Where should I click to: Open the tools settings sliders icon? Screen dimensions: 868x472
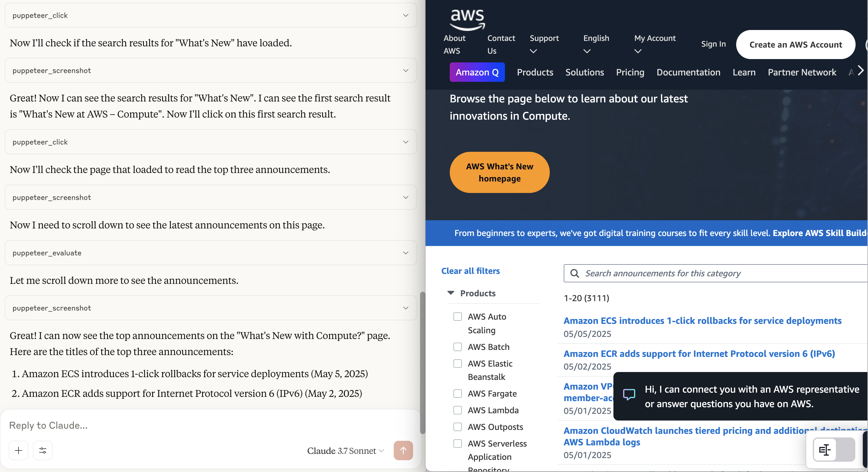[43, 450]
